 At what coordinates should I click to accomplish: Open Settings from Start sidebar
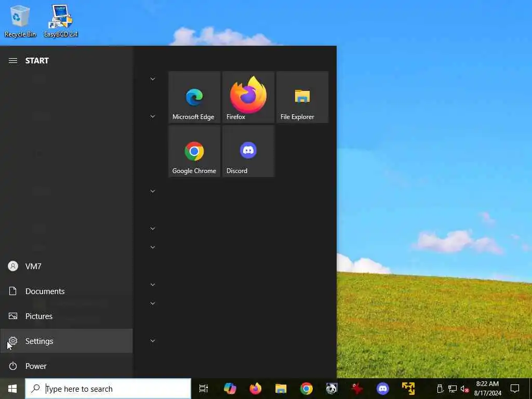point(66,341)
